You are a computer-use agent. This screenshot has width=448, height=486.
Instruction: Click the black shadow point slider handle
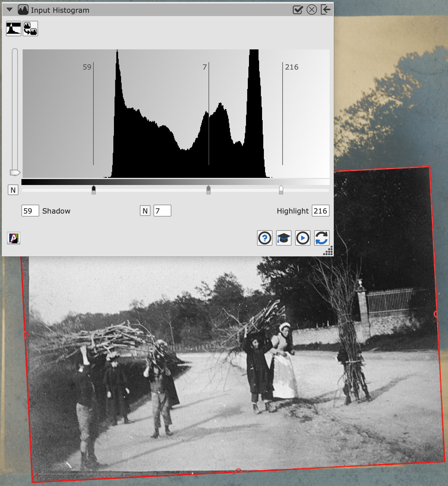pyautogui.click(x=94, y=190)
